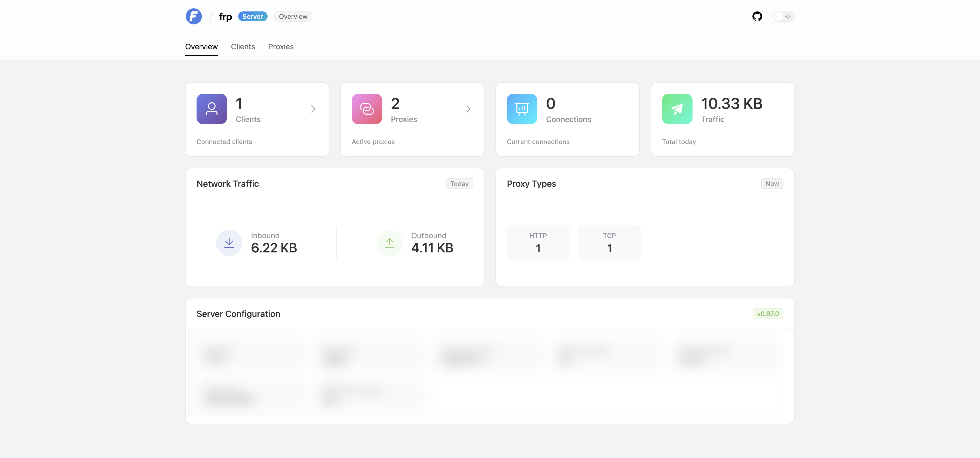The width and height of the screenshot is (980, 458).
Task: Select the Overview tab
Action: point(201,47)
